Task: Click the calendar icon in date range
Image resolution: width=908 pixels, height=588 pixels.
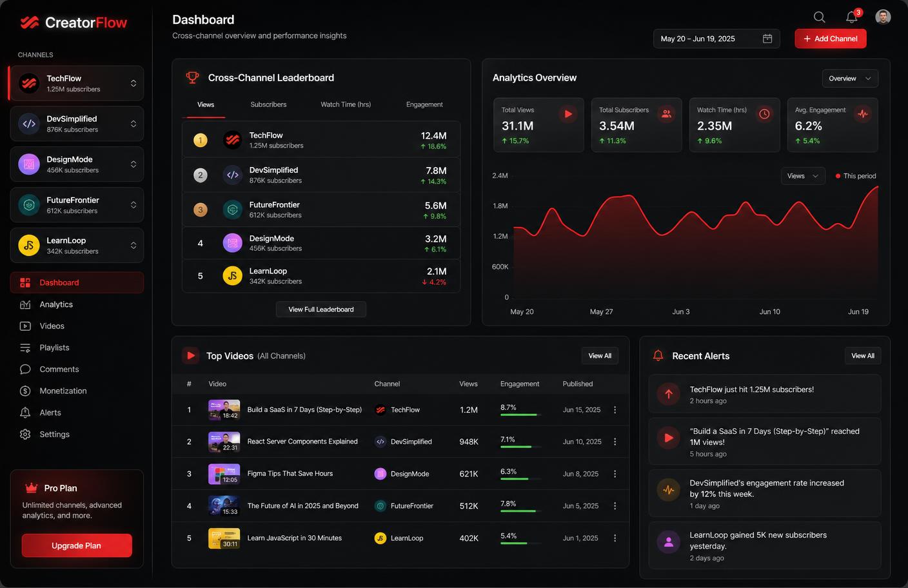Action: click(x=767, y=39)
